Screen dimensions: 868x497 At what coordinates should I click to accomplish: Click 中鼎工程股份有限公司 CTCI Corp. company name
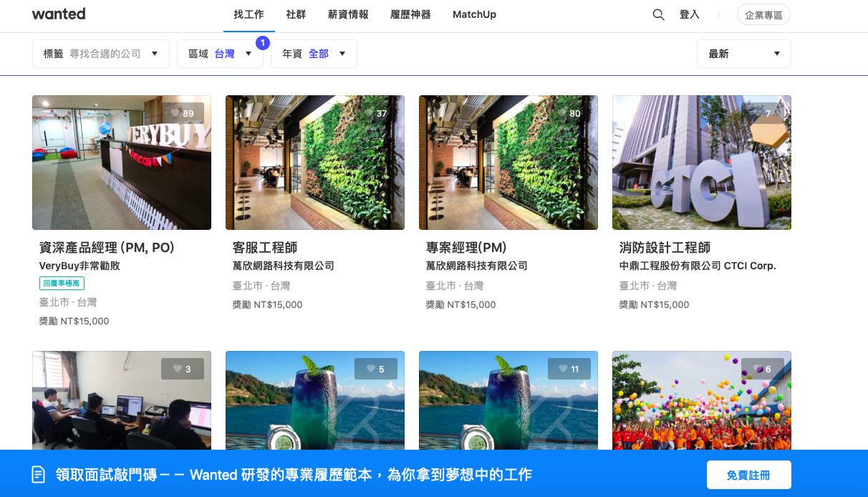pos(698,266)
